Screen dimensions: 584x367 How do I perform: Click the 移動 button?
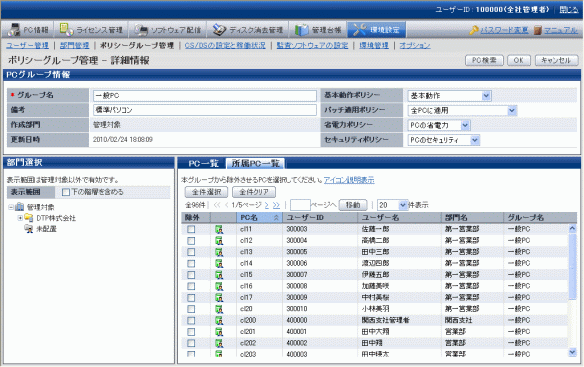353,205
